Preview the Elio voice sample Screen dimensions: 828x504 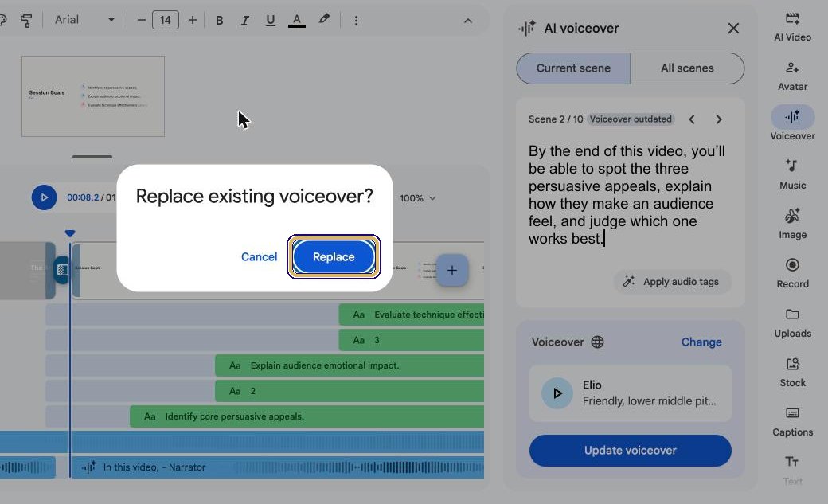[557, 393]
